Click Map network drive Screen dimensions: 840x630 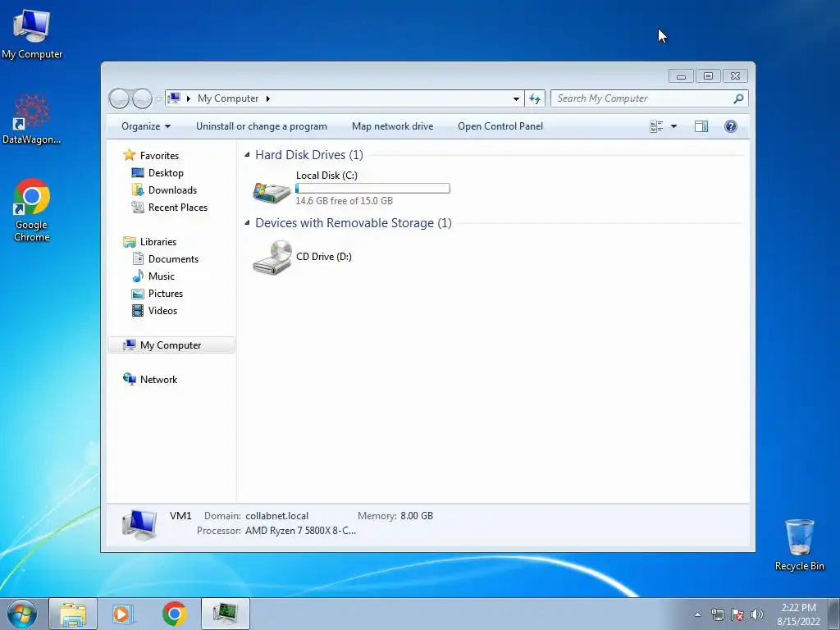coord(393,126)
